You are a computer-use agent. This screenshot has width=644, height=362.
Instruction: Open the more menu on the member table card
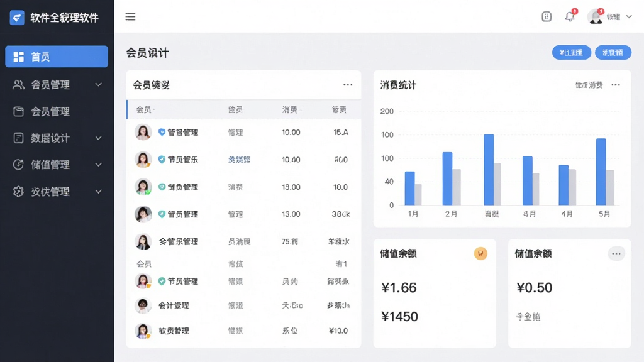tap(348, 85)
